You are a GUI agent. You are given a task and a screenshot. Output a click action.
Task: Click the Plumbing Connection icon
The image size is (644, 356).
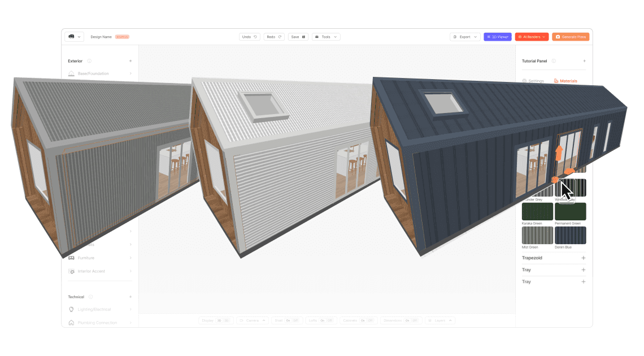click(x=71, y=322)
